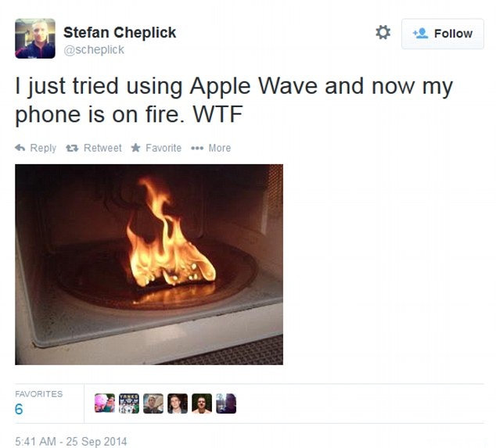Open the third favoriter's avatar
Image resolution: width=496 pixels, height=448 pixels.
(153, 403)
